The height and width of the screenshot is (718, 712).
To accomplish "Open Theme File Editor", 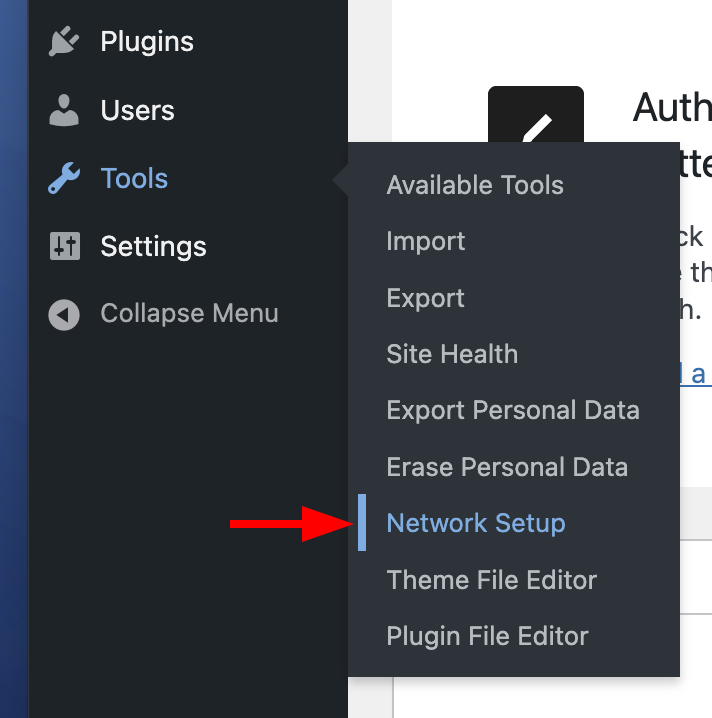I will click(492, 580).
